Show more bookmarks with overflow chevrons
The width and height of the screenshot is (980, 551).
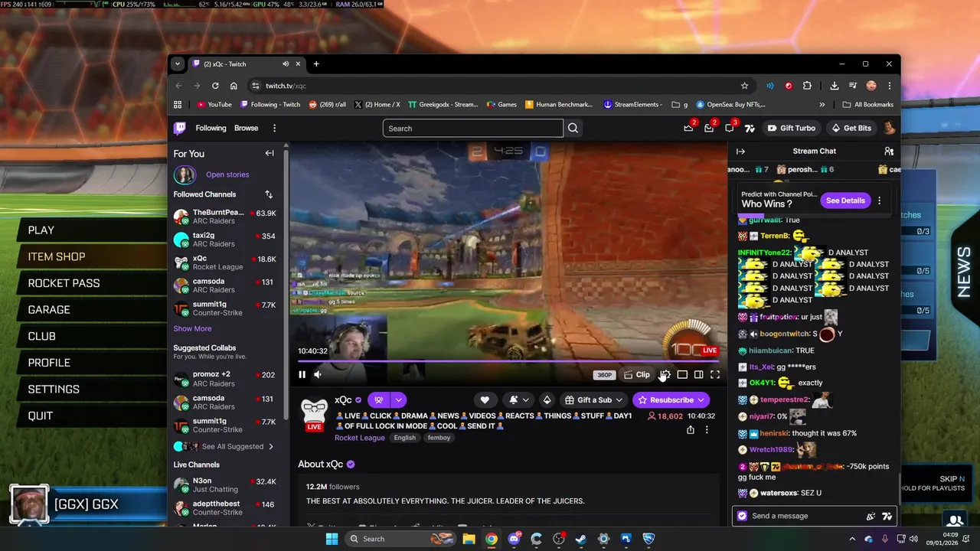coord(822,104)
